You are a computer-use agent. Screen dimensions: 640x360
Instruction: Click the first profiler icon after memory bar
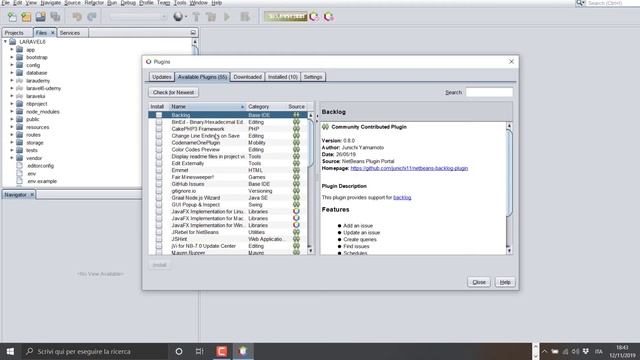[x=314, y=17]
